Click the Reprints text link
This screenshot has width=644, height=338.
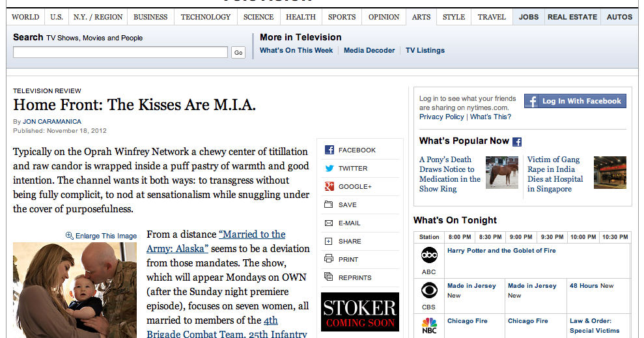[x=355, y=277]
